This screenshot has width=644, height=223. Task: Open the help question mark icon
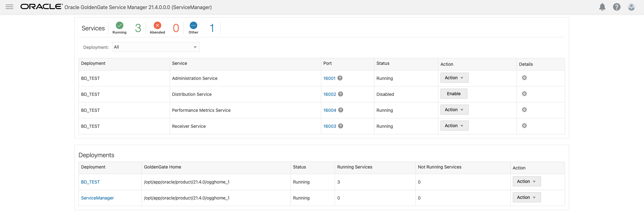tap(616, 7)
